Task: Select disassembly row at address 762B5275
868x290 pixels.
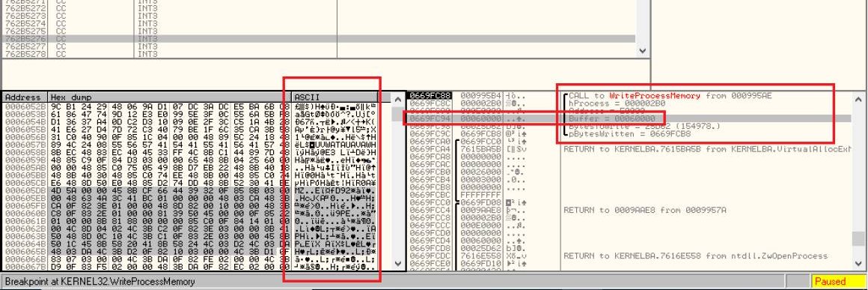Action: click(318, 31)
